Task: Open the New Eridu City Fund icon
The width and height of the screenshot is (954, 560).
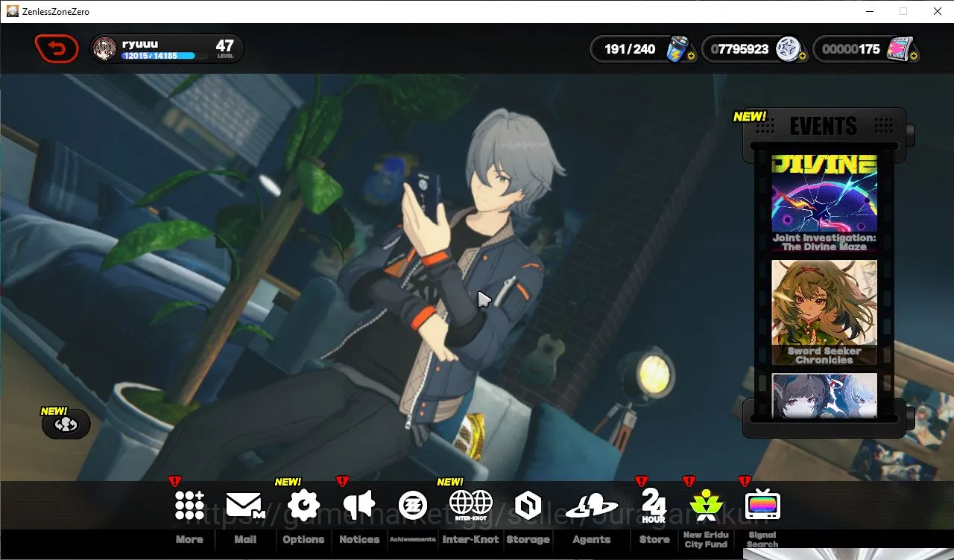Action: [x=706, y=505]
